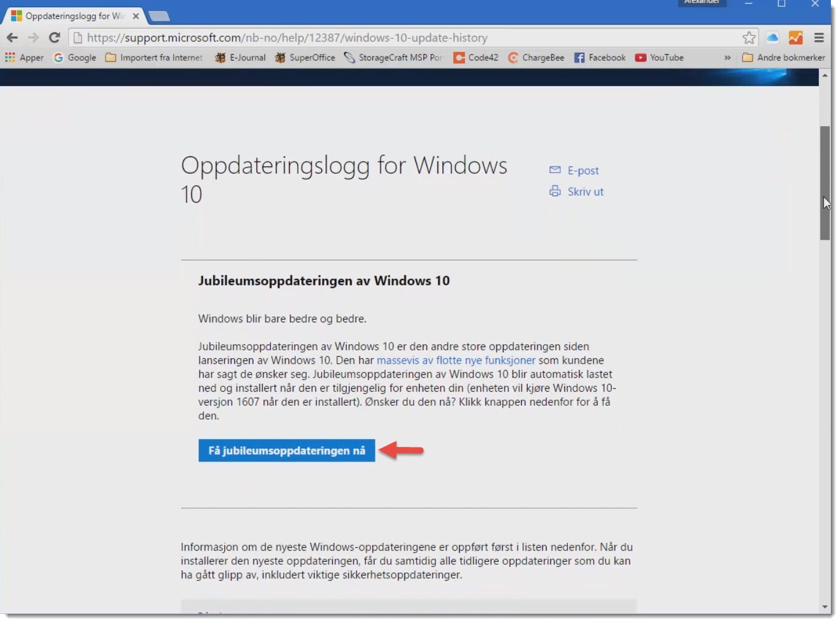Click the E-post link

point(583,171)
